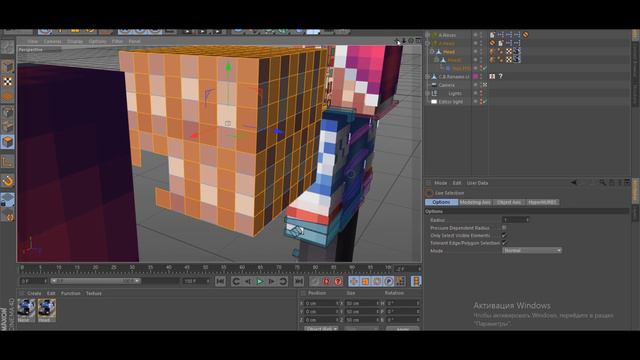
Task: Switch to the Object Axis tab
Action: pyautogui.click(x=509, y=202)
